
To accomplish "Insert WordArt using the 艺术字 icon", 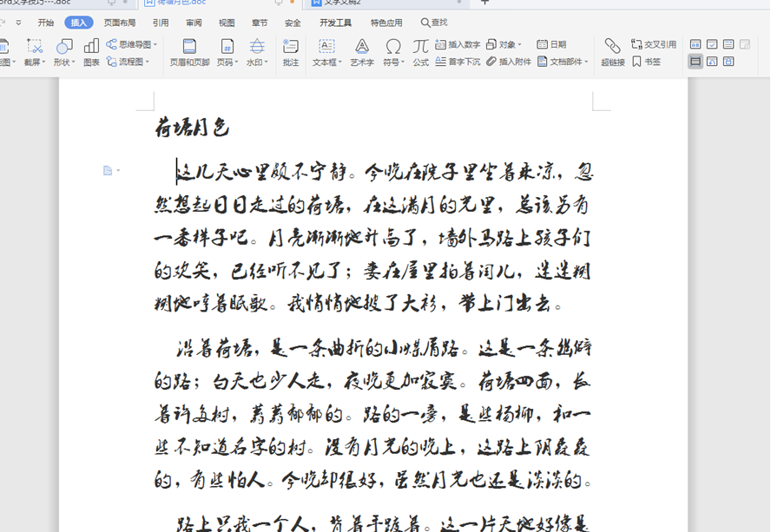I will click(362, 52).
